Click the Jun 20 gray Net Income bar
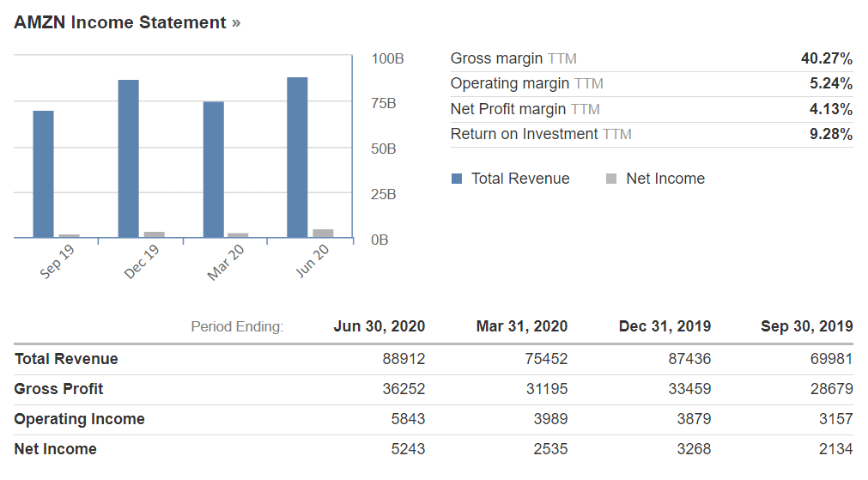Viewport: 868px width, 480px height. [323, 233]
